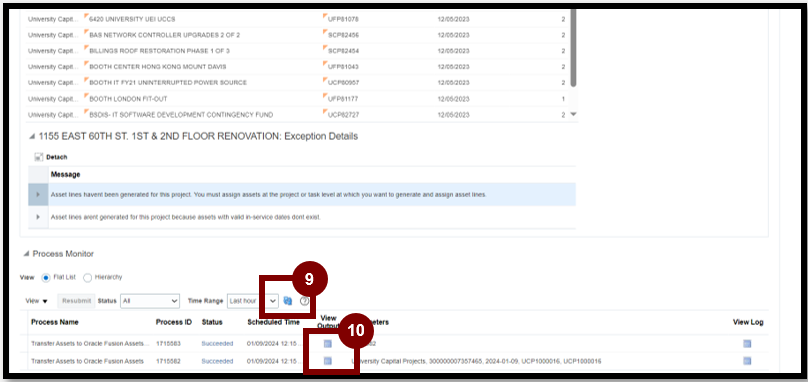Click project number SCP82456
This screenshot has height=382, width=808.
[343, 35]
